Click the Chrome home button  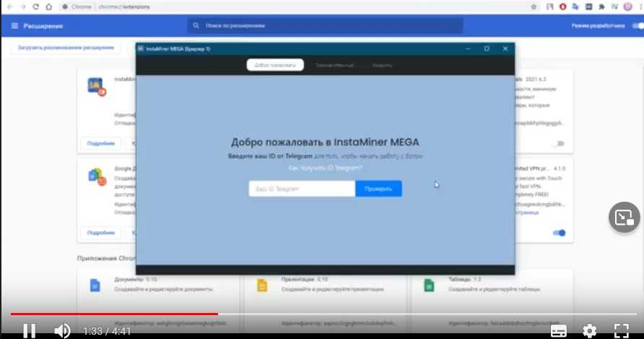[48, 7]
